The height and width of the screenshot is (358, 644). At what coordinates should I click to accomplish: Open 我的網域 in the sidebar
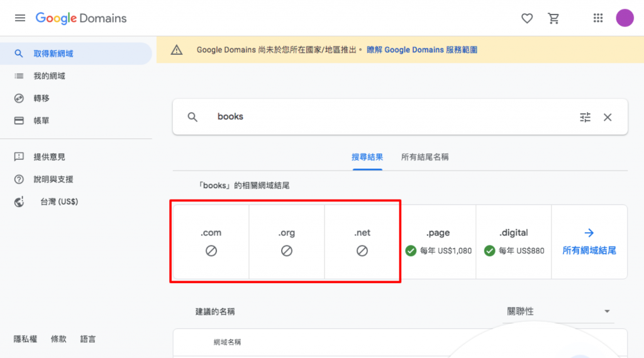click(x=49, y=76)
